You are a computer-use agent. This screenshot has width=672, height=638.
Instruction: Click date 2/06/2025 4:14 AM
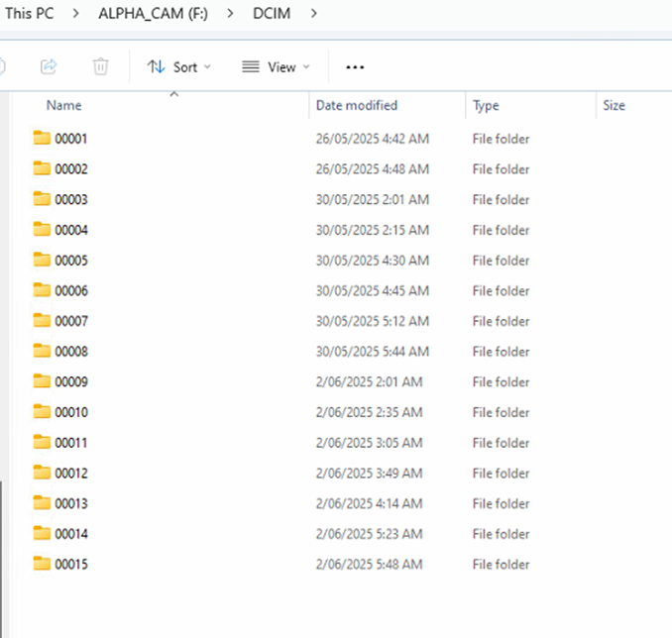(369, 504)
